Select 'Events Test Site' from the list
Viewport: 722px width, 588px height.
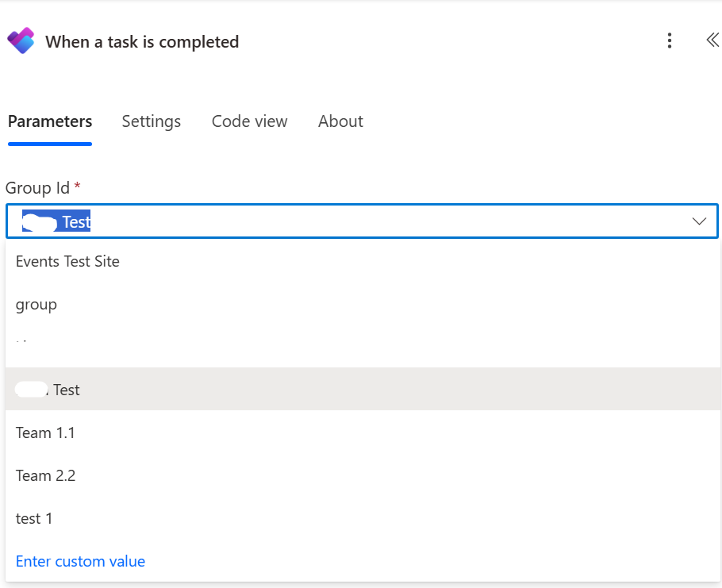363,262
